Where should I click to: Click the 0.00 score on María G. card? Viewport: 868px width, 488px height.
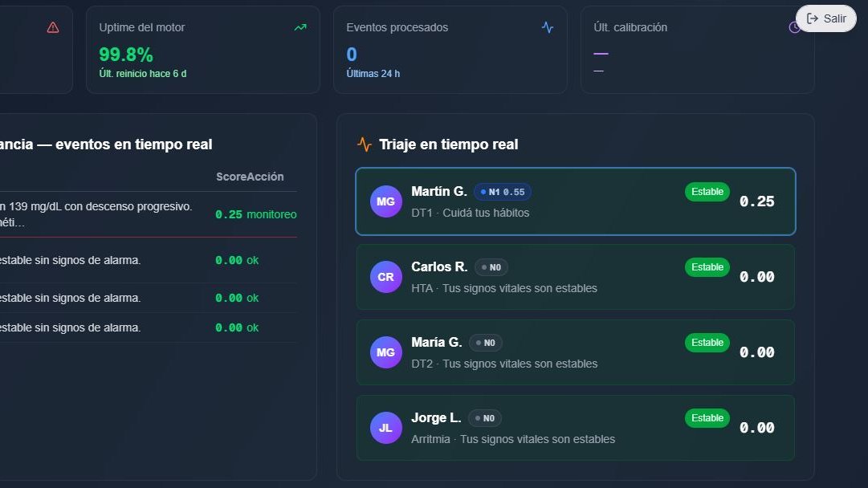pos(756,352)
